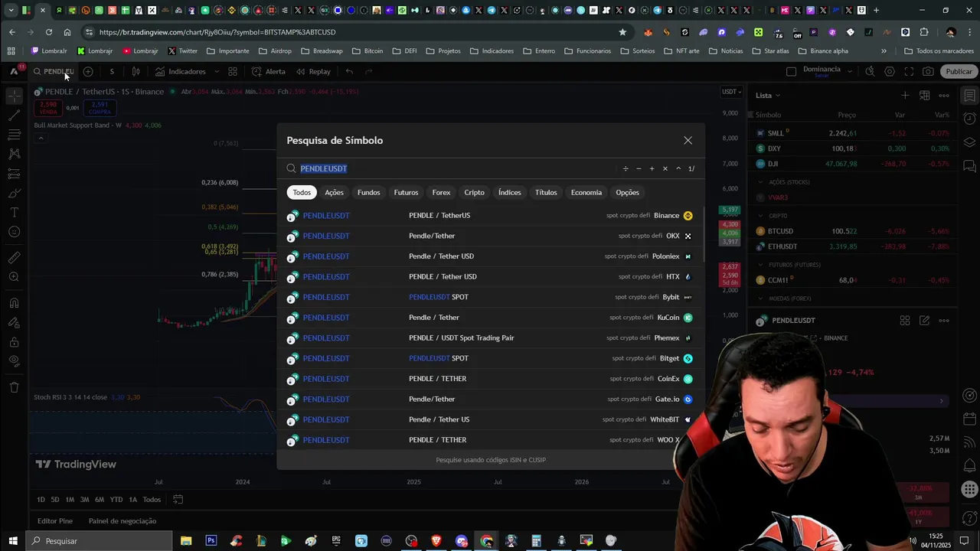Select the Ações filter tab
980x551 pixels.
[x=334, y=192]
